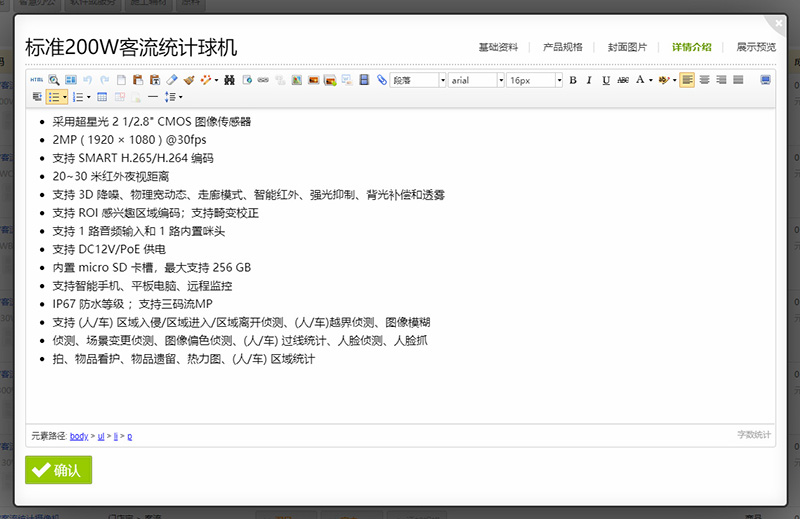
Task: Expand font color picker arrow
Action: [x=651, y=80]
